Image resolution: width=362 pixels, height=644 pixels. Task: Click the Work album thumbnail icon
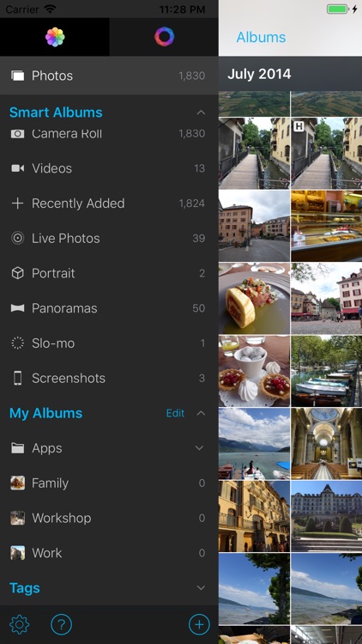click(x=18, y=553)
